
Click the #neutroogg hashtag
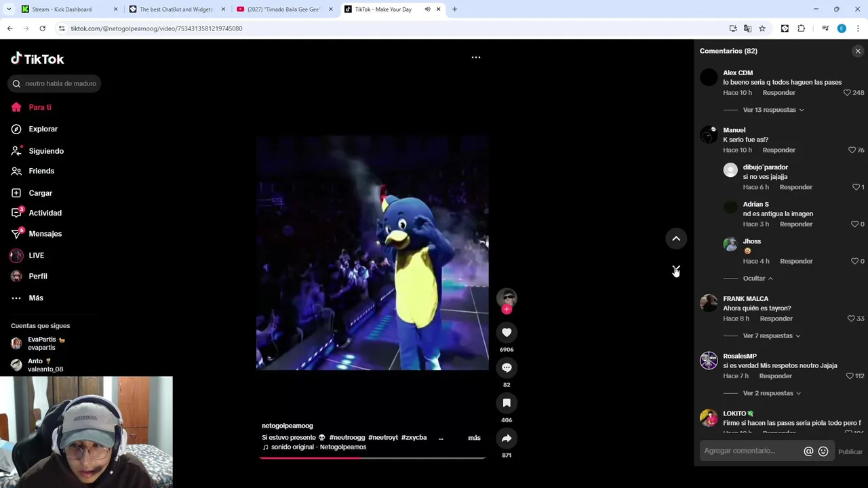[347, 438]
